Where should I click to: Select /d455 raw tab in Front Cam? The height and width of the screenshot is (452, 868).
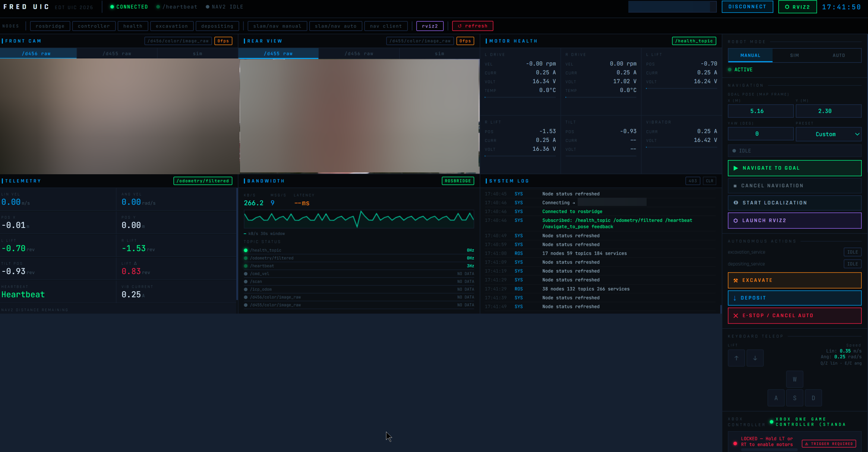(x=117, y=54)
